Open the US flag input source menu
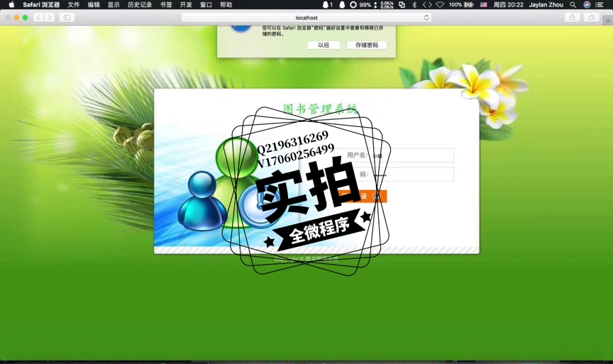The image size is (613, 364). point(484,5)
